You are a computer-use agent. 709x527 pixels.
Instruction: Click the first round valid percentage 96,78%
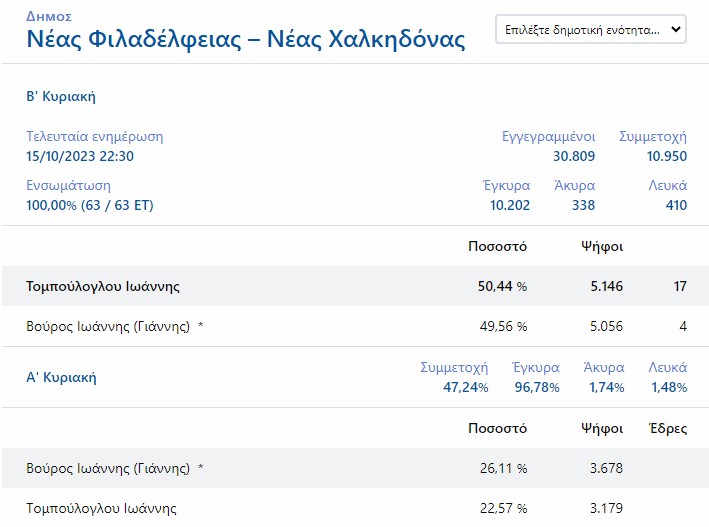(x=535, y=387)
